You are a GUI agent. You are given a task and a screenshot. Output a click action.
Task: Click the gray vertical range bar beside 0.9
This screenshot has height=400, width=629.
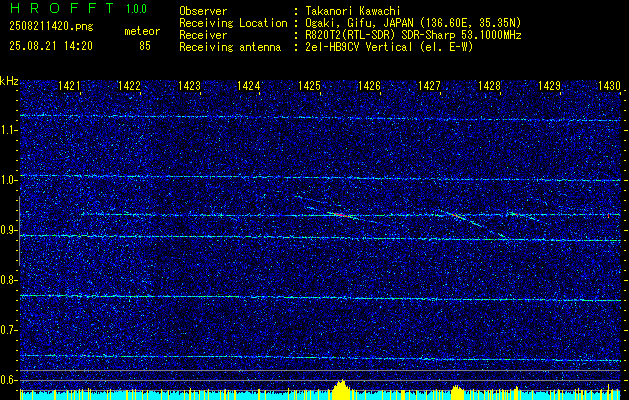(x=19, y=231)
